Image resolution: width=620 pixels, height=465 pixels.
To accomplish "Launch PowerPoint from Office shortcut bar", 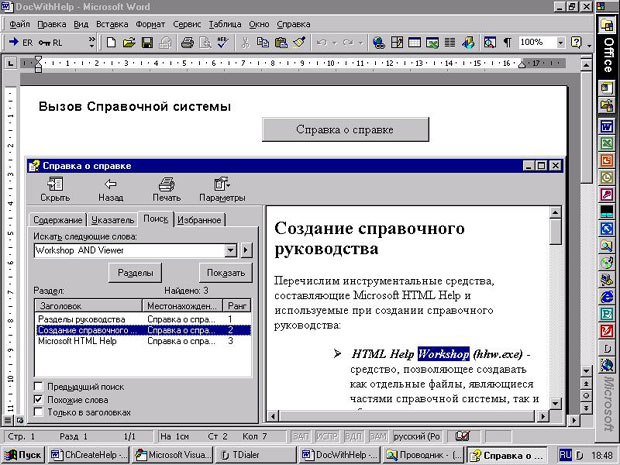I will tap(607, 160).
